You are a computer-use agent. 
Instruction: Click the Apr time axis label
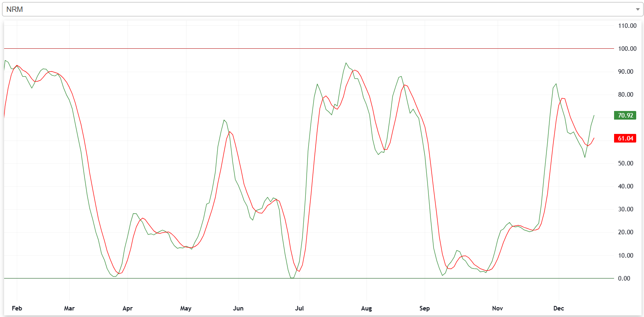point(127,308)
